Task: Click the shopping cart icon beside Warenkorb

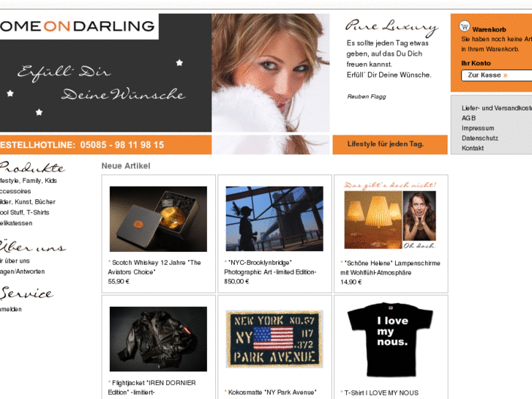Action: pyautogui.click(x=464, y=26)
